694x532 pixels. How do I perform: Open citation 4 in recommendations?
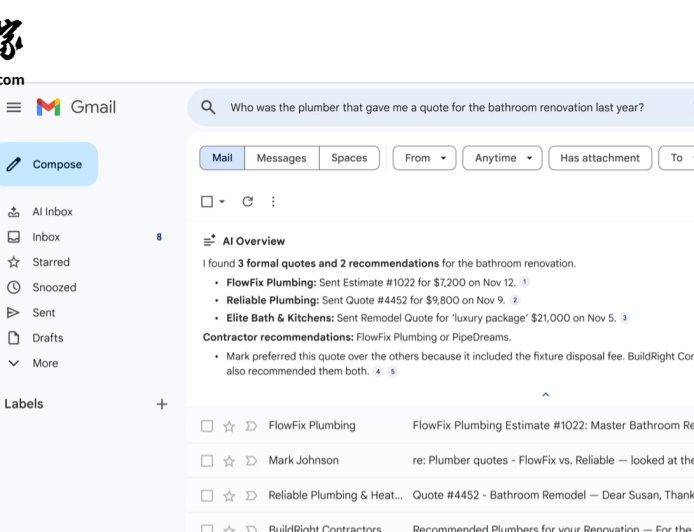click(x=378, y=371)
